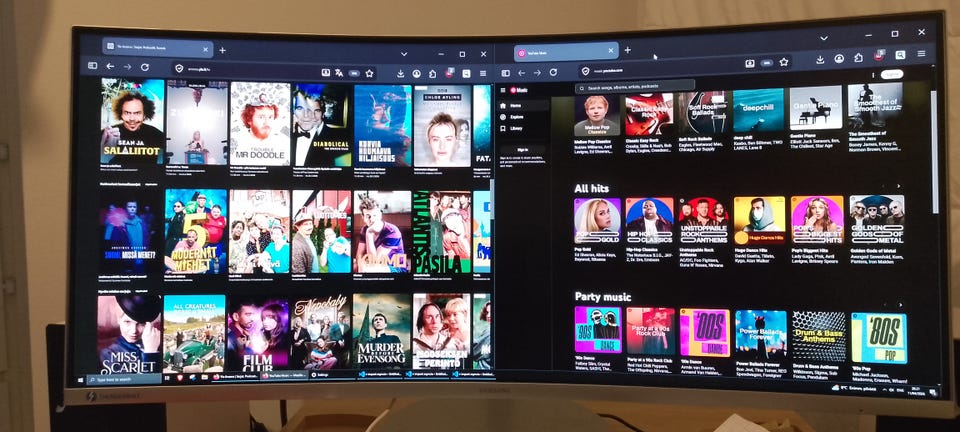Image resolution: width=960 pixels, height=432 pixels.
Task: Go forward in the left browser window
Action: (x=127, y=67)
